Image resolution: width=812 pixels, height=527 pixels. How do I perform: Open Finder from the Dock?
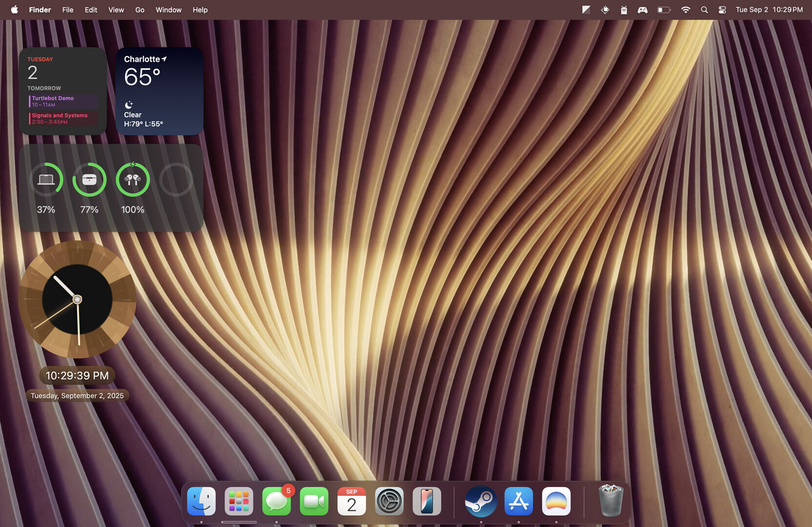(201, 501)
